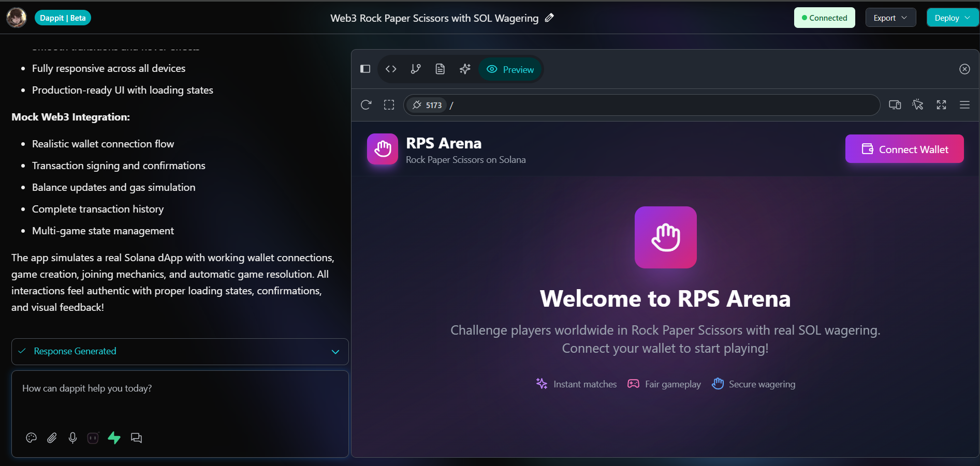This screenshot has width=980, height=466.
Task: Click 'Transaction signing and confirmations' bullet
Action: [x=119, y=166]
